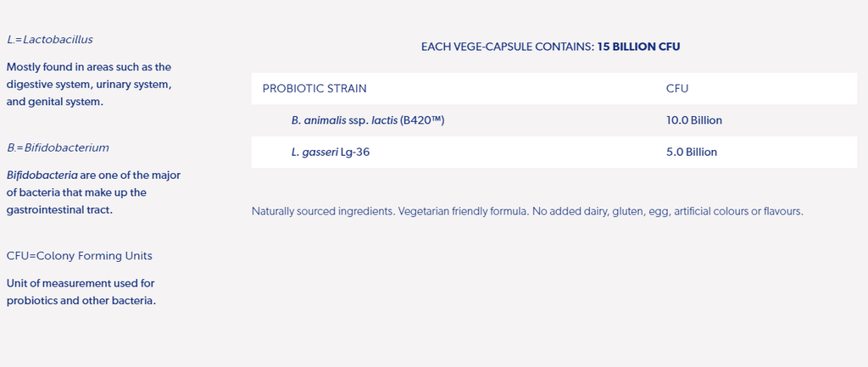This screenshot has width=868, height=367.
Task: Click the L.=Lactobacillus heading
Action: point(50,40)
